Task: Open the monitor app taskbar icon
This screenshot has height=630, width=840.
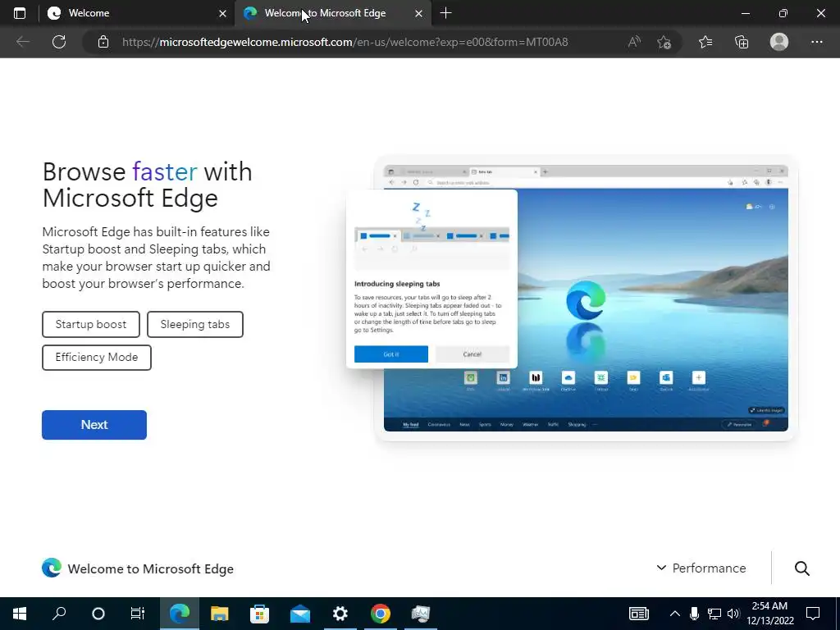Action: [x=421, y=614]
